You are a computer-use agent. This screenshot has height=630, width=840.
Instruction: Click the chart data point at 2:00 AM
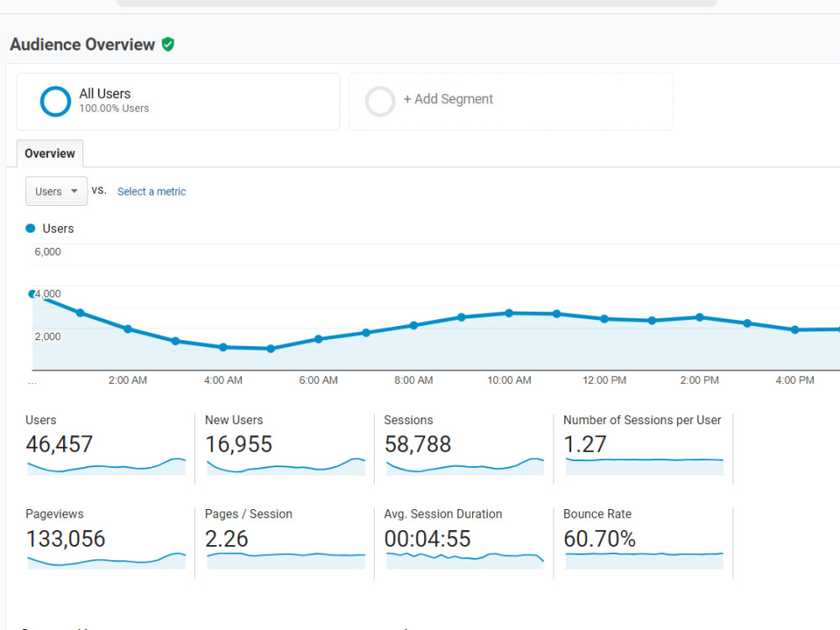(x=128, y=329)
